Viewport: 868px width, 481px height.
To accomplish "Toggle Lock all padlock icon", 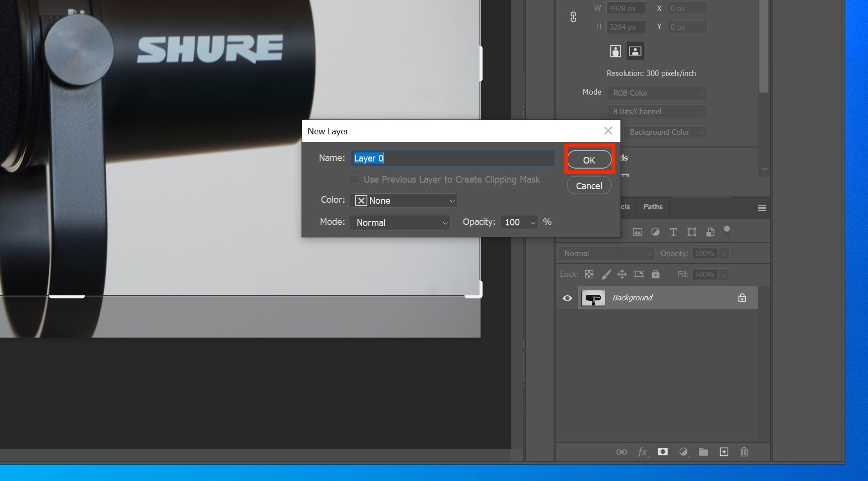I will click(x=655, y=274).
